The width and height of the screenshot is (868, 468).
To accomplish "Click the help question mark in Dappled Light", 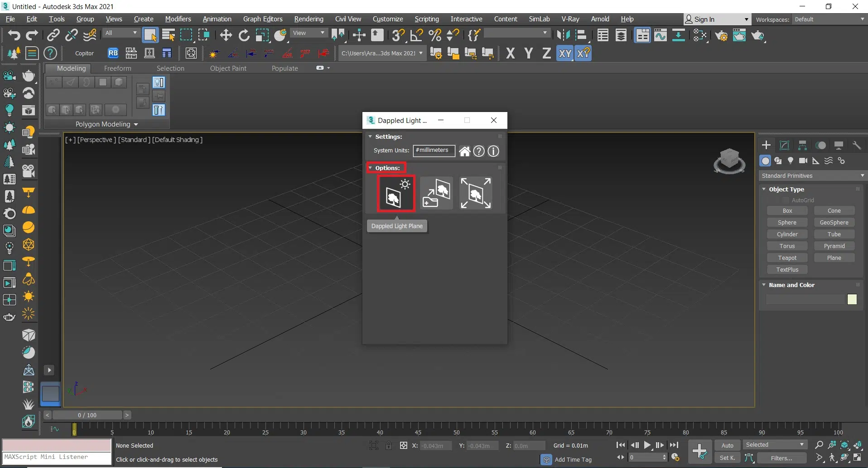I will point(479,151).
